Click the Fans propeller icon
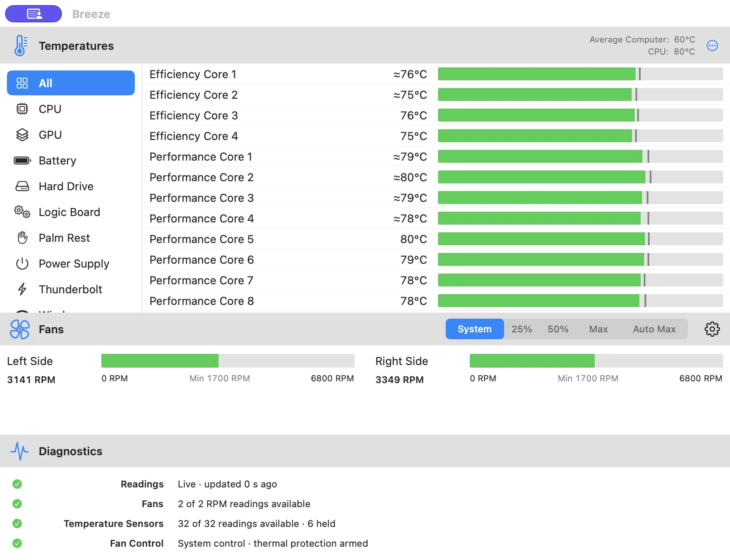The width and height of the screenshot is (730, 560). click(x=20, y=329)
